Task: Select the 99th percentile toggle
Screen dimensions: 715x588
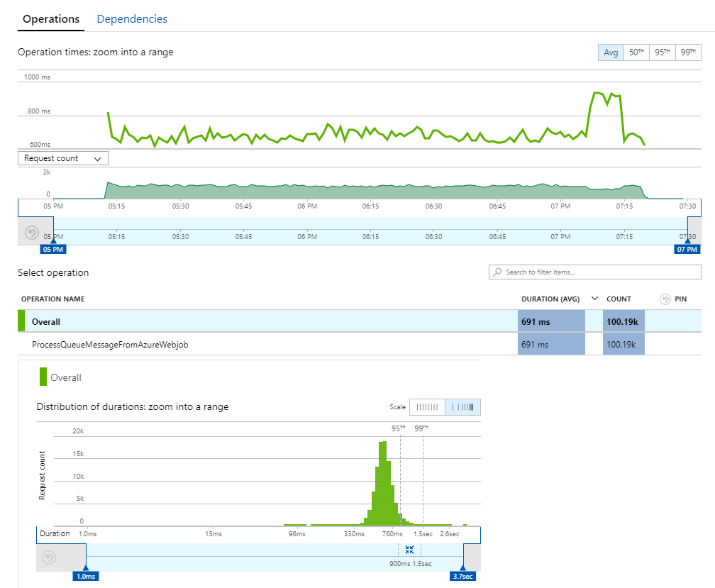Action: point(688,52)
